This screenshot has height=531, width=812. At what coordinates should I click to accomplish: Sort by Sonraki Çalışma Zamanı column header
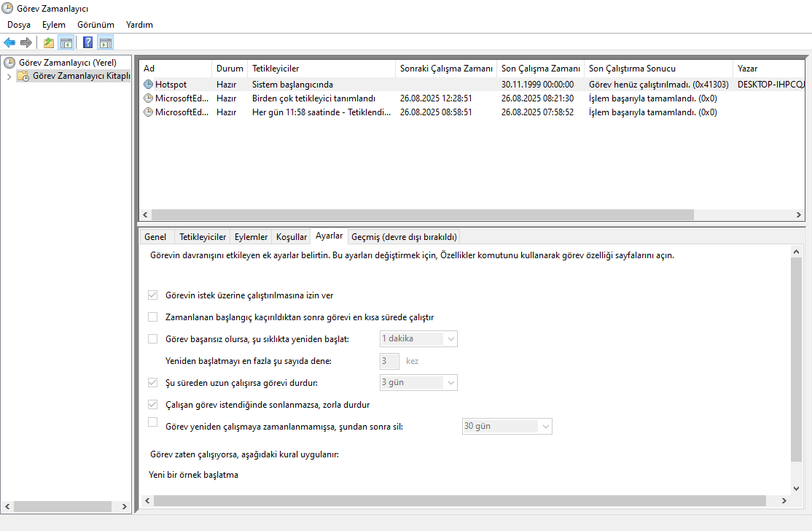(x=446, y=69)
